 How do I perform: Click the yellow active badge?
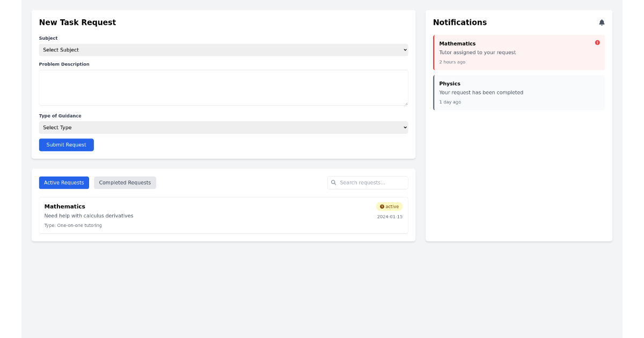coord(390,206)
